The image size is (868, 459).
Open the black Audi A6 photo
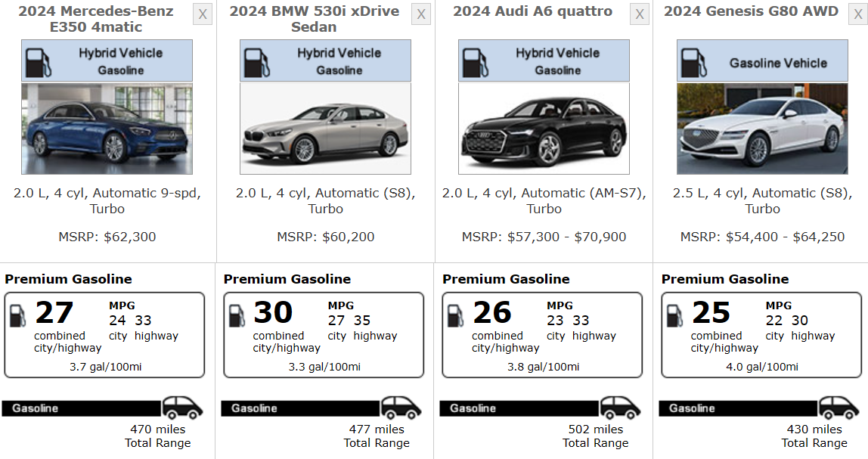[x=544, y=129]
